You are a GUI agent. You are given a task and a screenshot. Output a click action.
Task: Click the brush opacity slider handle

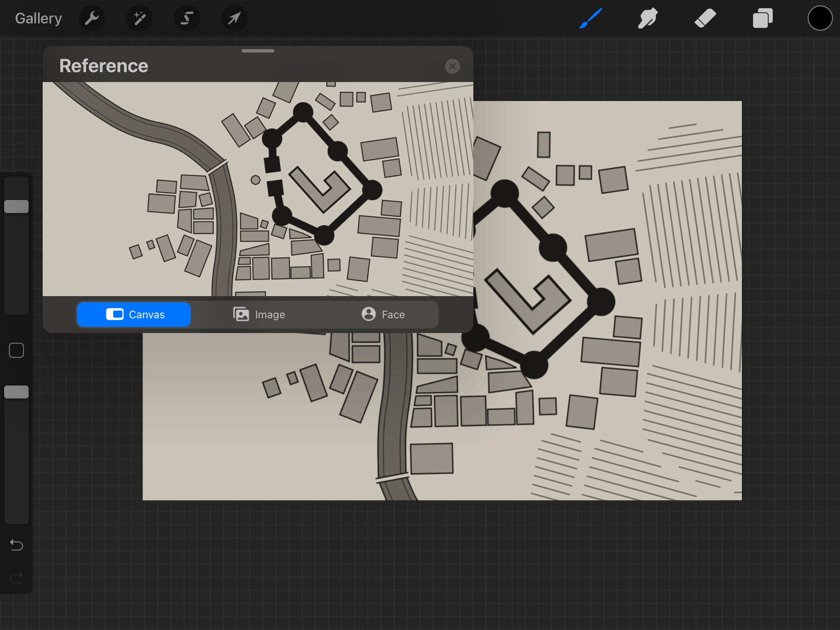click(16, 392)
